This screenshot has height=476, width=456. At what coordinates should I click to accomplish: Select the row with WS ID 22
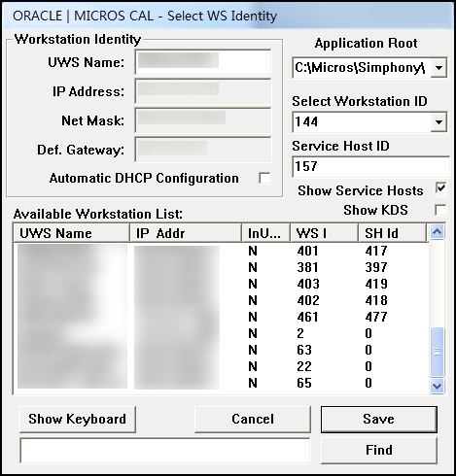click(x=221, y=366)
